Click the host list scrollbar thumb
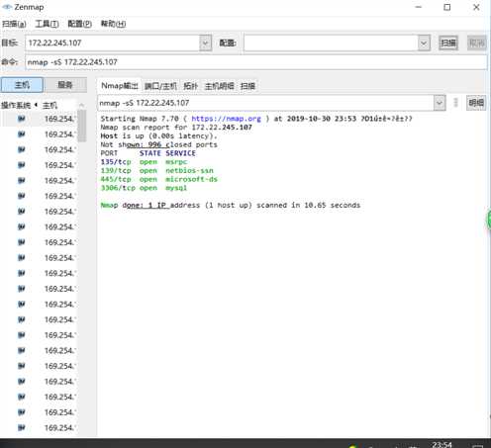Screen dimensions: 491x448 coord(82,127)
